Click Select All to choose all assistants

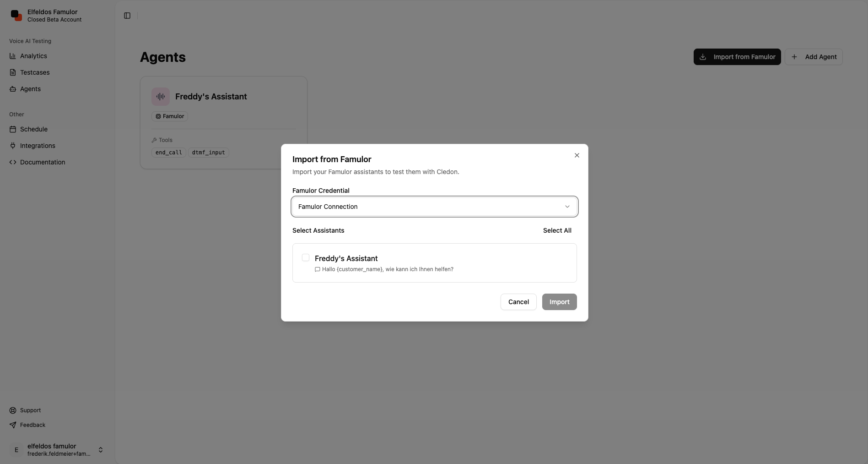(557, 230)
